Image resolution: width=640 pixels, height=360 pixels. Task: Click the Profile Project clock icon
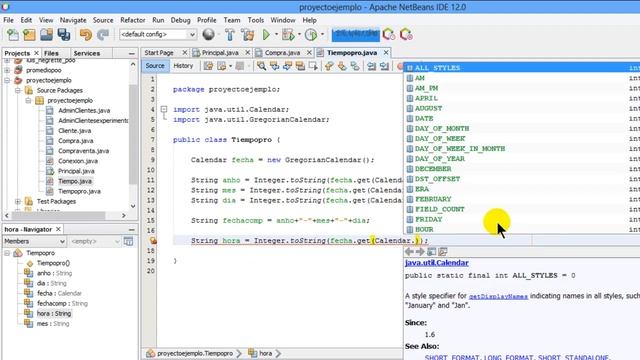[311, 35]
